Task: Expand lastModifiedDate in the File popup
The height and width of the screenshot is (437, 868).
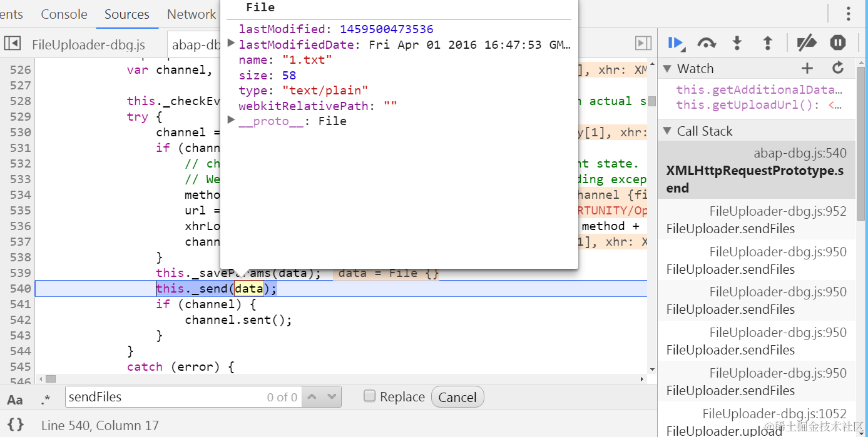Action: [231, 44]
